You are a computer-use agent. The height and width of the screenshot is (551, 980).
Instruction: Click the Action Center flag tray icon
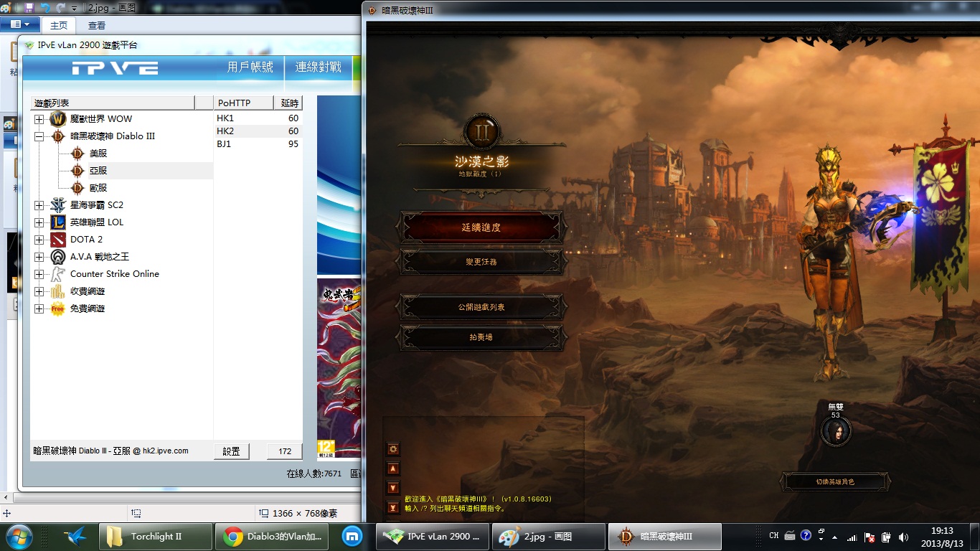869,537
